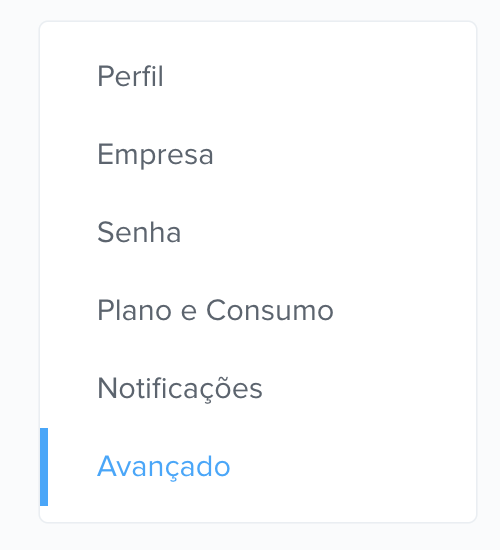Screen dimensions: 500x550
Task: Click the Senha link in sidebar
Action: pos(139,232)
